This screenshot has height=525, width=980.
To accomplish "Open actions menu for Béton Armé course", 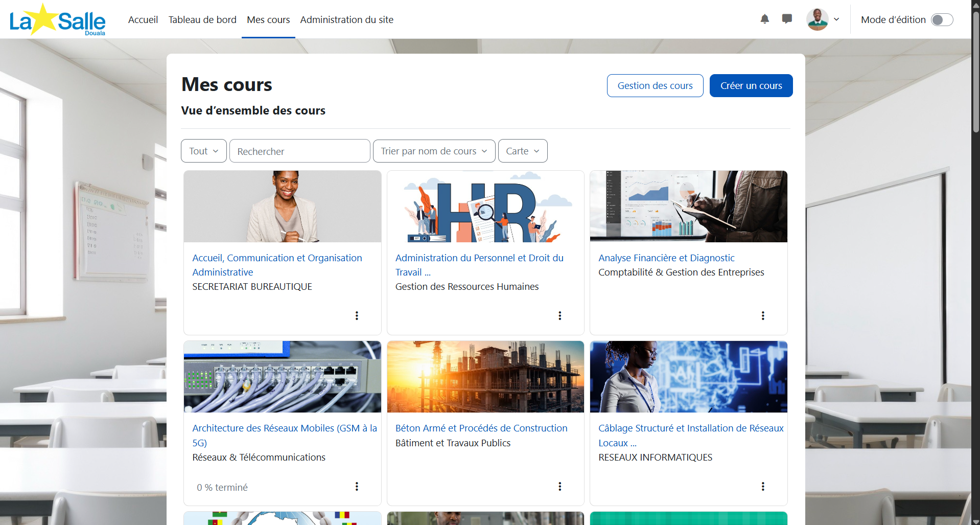I will pos(560,486).
